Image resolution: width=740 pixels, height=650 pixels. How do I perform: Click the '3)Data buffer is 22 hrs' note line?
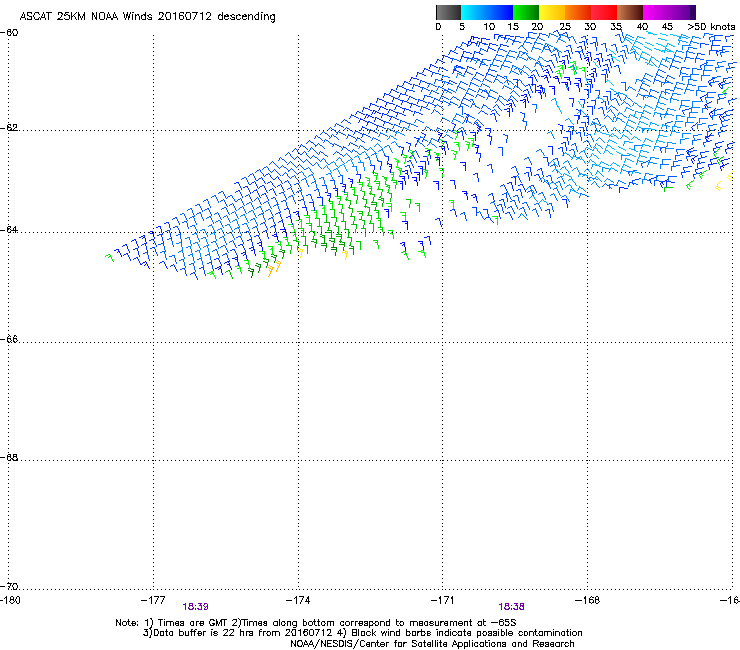pyautogui.click(x=362, y=633)
